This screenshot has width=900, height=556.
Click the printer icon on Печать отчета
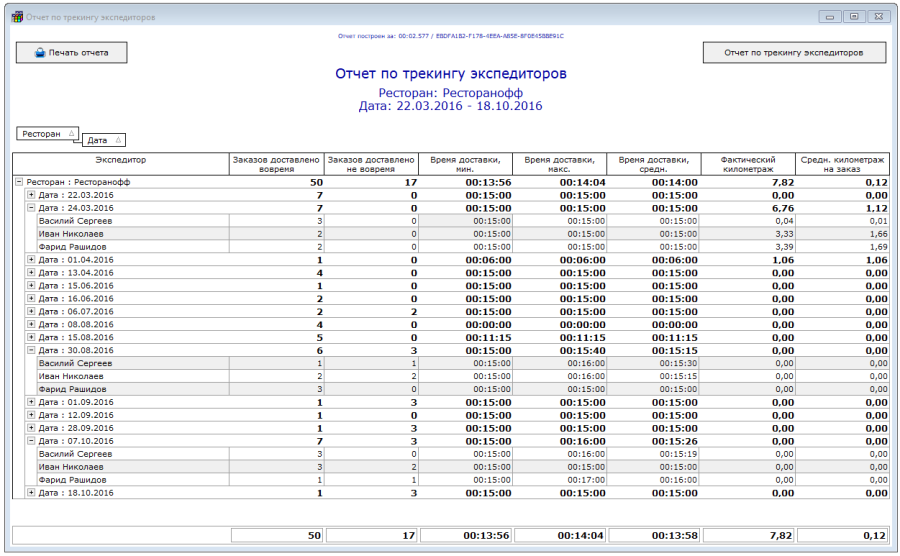(x=39, y=52)
